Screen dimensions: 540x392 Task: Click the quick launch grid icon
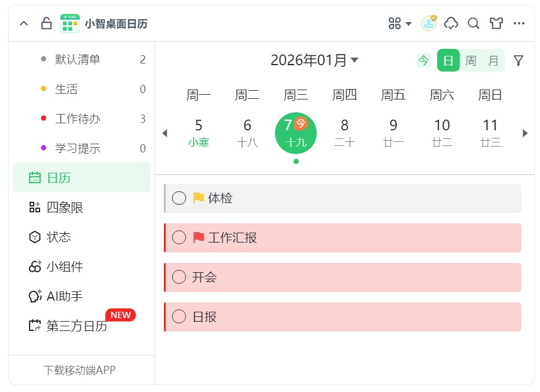pos(394,23)
